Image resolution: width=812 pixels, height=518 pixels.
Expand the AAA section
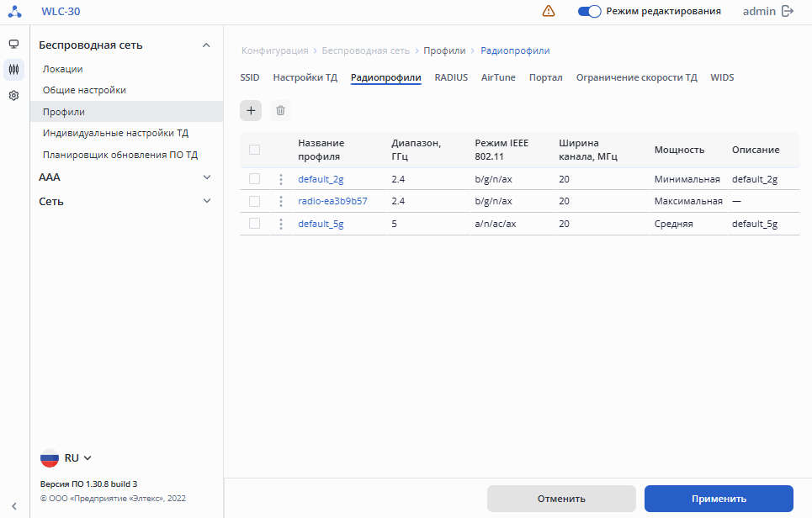[206, 177]
